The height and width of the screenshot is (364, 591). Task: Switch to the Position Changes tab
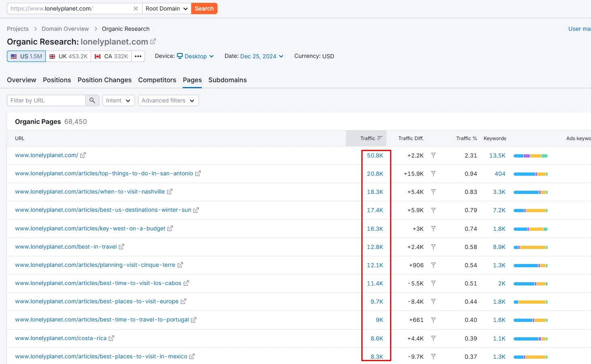click(x=105, y=80)
